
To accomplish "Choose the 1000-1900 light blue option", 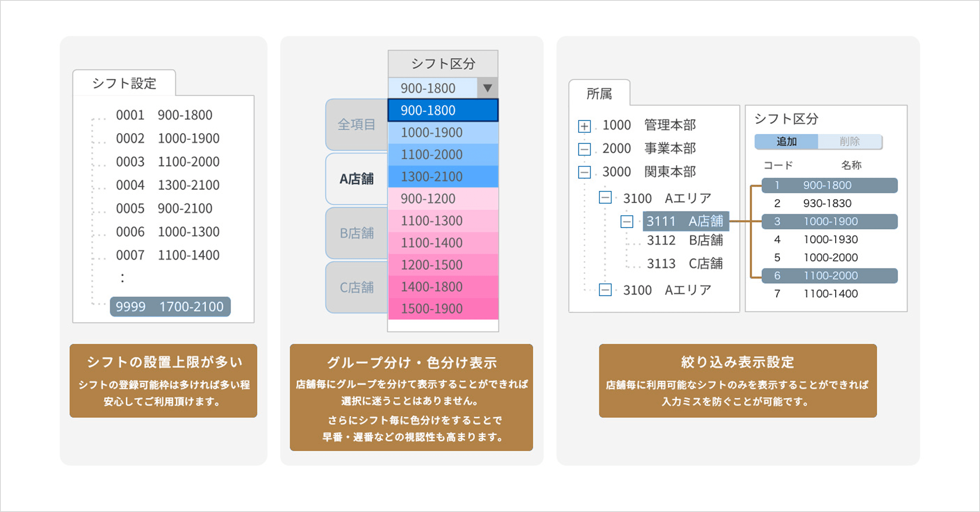I will pyautogui.click(x=443, y=133).
